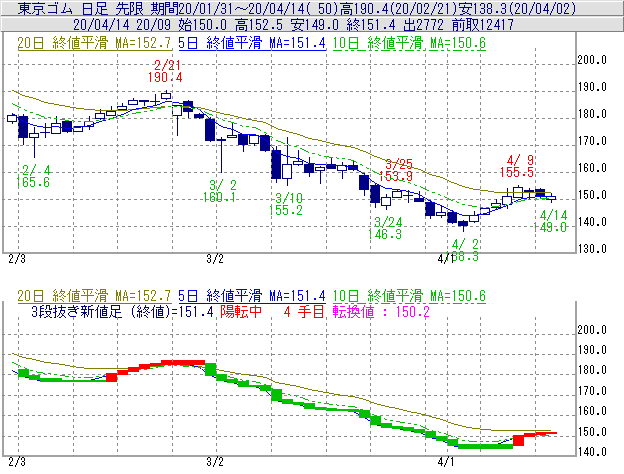624x474 pixels.
Task: Click the 前取12417 value in header
Action: pyautogui.click(x=483, y=25)
